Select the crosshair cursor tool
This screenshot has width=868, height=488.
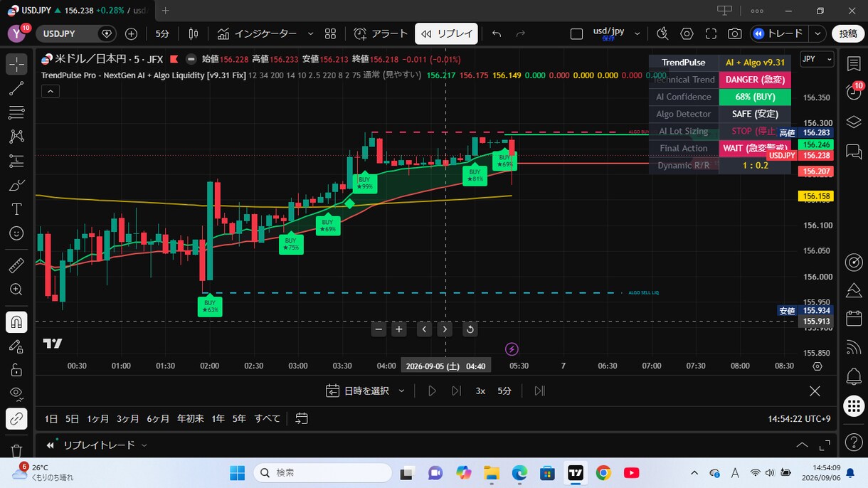coord(16,64)
